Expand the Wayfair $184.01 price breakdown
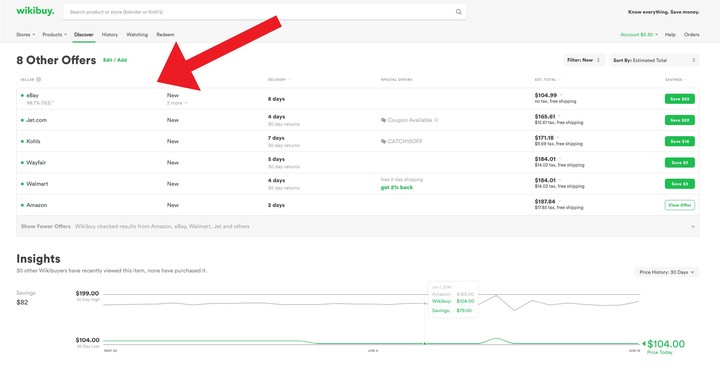The height and width of the screenshot is (371, 720). (561, 159)
